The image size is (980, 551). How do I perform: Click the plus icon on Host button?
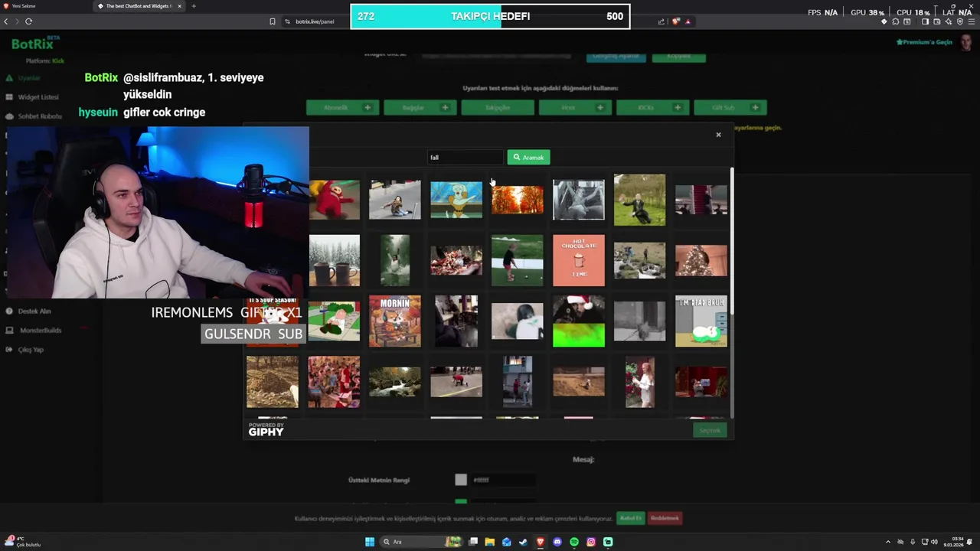coord(599,108)
